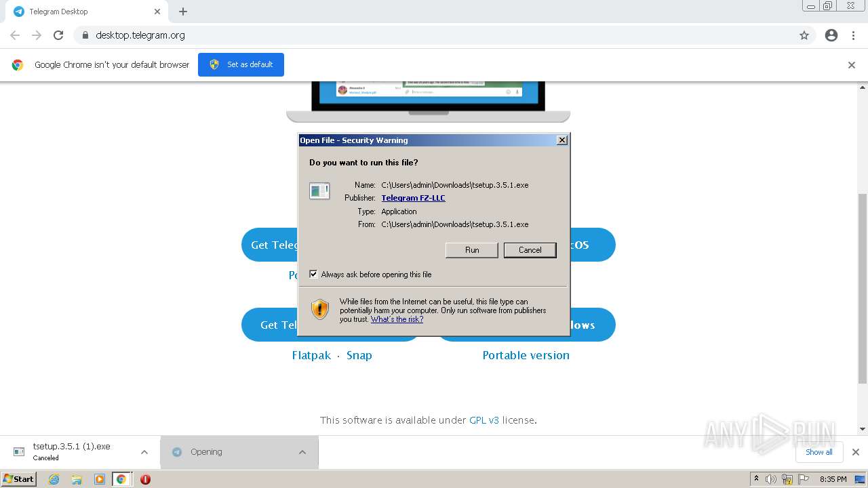868x488 pixels.
Task: Click Cancel in Security Warning dialog
Action: [x=530, y=250]
